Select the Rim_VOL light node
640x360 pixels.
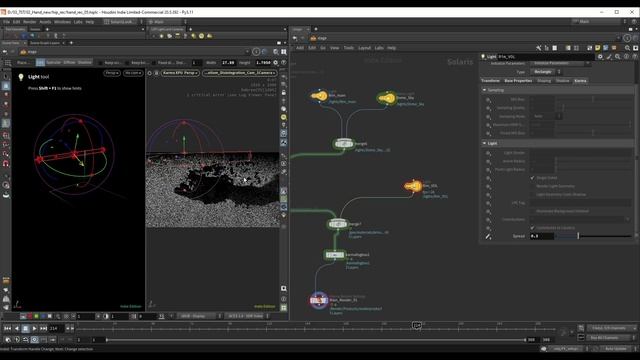(413, 186)
